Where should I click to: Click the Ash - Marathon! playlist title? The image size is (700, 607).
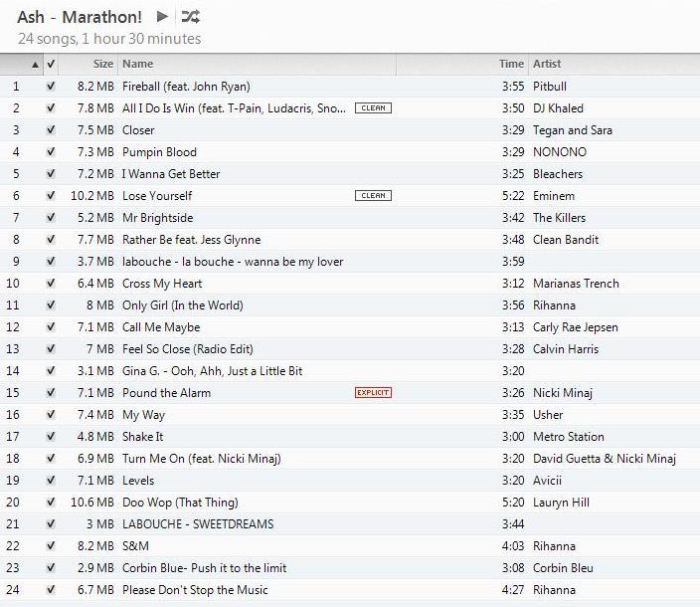pyautogui.click(x=80, y=17)
